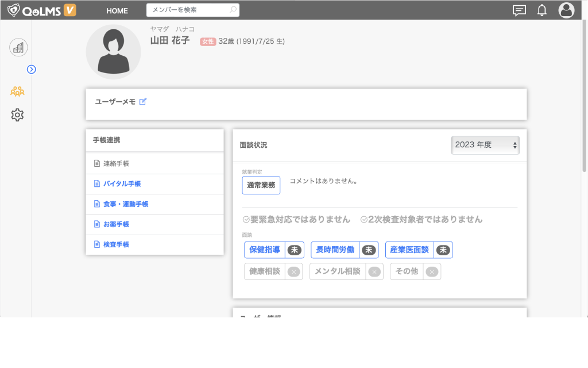Image resolution: width=588 pixels, height=368 pixels.
Task: Click the 通常業務 work status button
Action: pyautogui.click(x=261, y=185)
